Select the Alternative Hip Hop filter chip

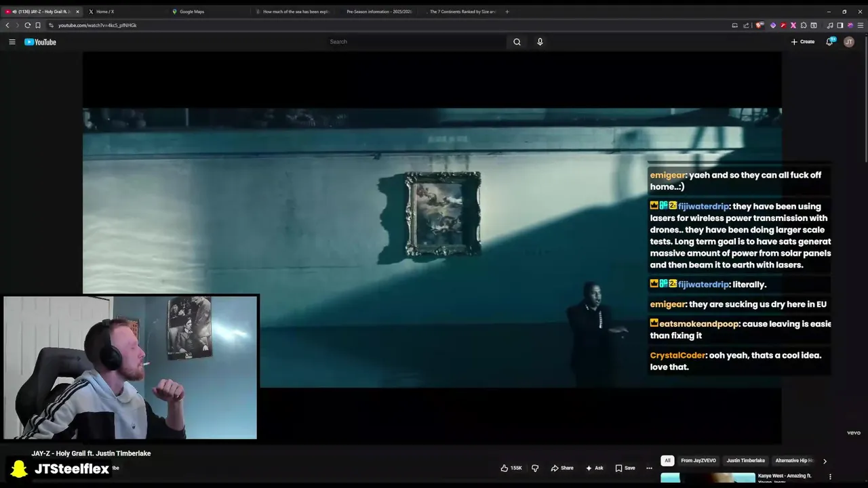pyautogui.click(x=794, y=461)
